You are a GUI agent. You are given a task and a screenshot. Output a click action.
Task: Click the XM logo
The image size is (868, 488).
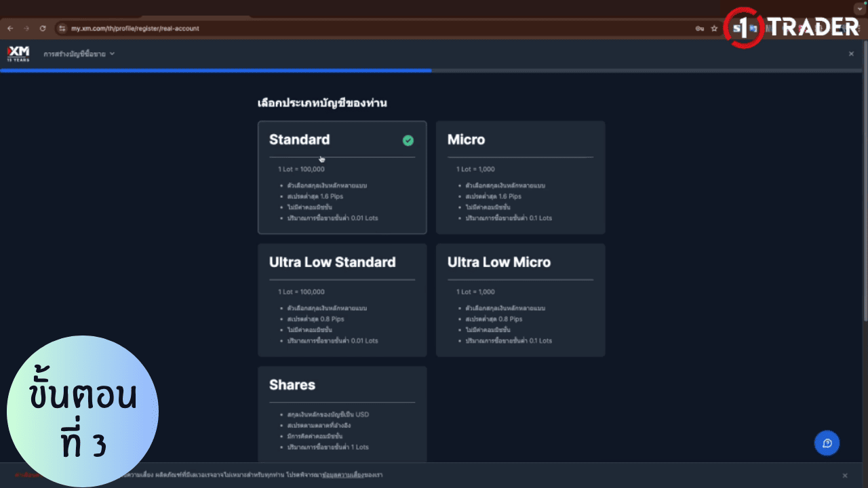click(x=18, y=54)
